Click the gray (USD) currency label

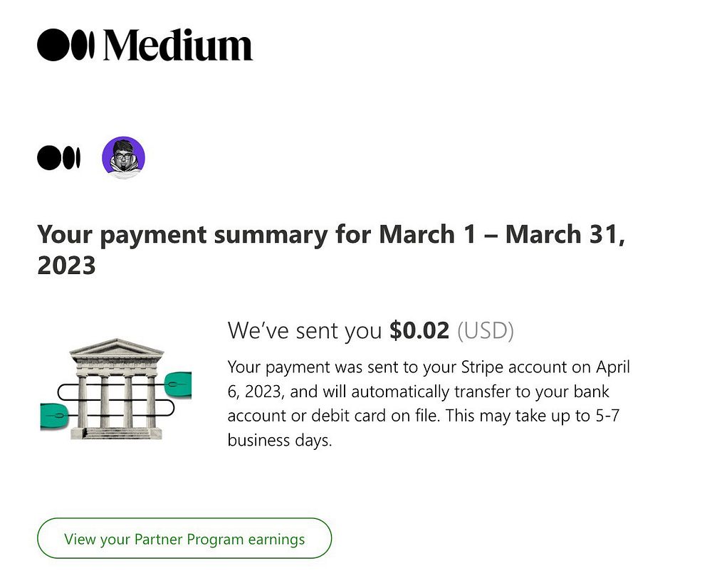485,330
